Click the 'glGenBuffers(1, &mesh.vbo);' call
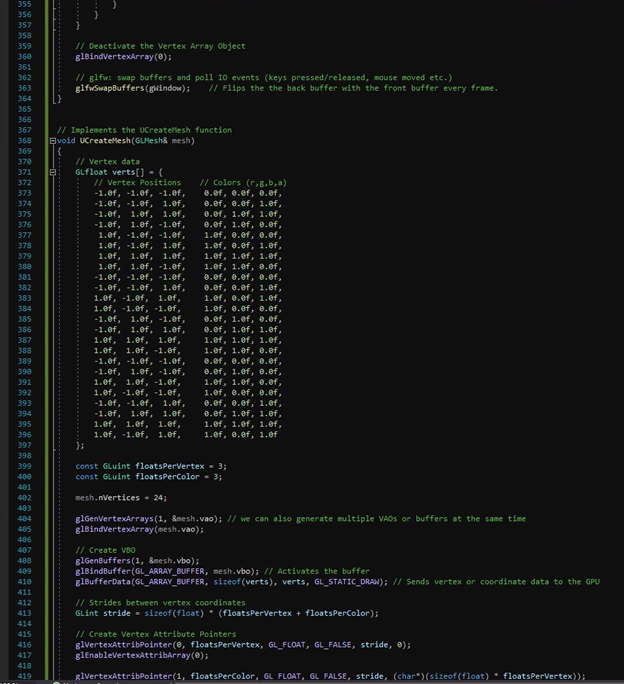 (x=137, y=561)
